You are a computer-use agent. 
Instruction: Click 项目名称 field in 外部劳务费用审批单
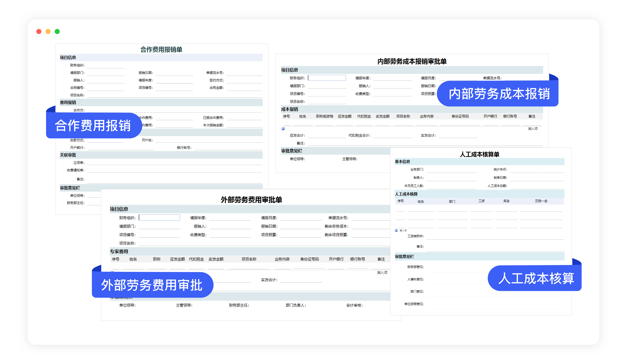click(x=264, y=243)
